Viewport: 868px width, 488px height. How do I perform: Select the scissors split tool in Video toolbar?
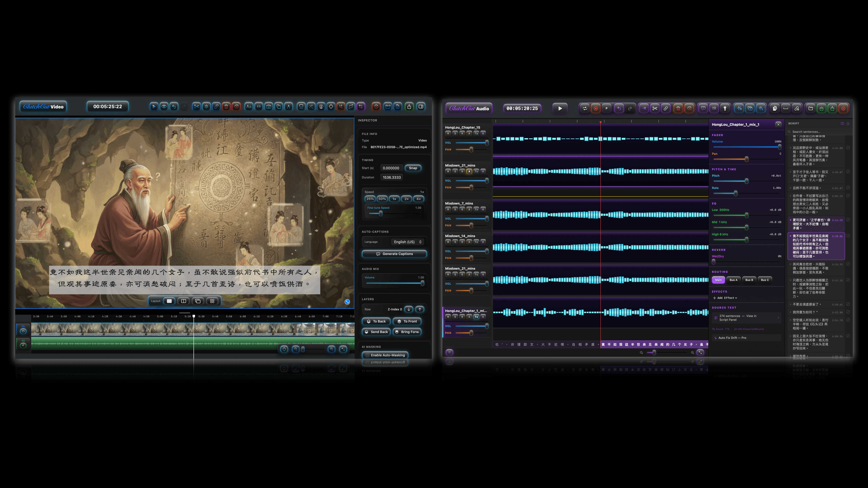click(x=196, y=107)
